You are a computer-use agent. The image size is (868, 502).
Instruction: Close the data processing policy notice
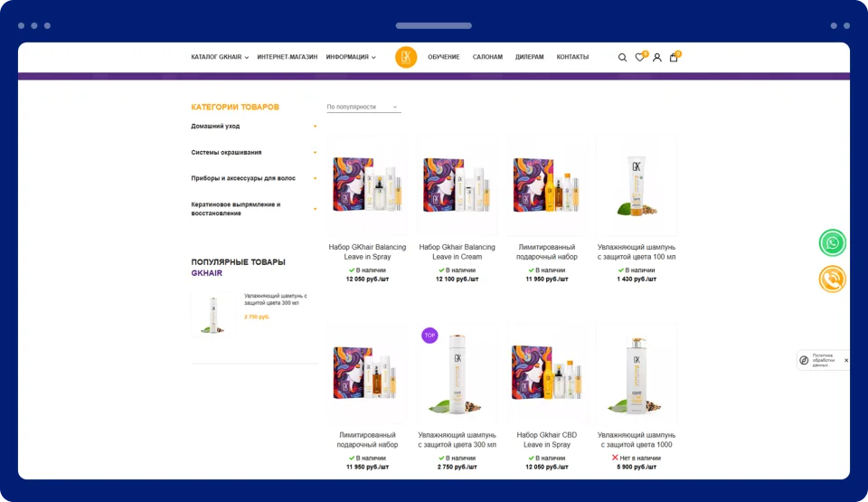coord(846,360)
